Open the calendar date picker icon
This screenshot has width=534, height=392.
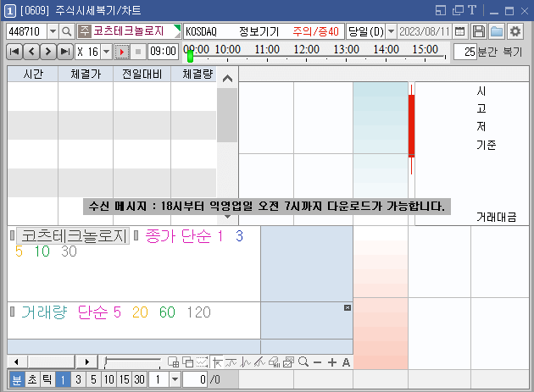point(459,31)
